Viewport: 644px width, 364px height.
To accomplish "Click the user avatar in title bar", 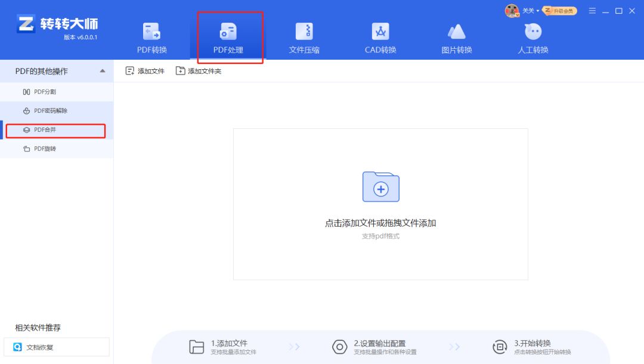I will pos(512,10).
